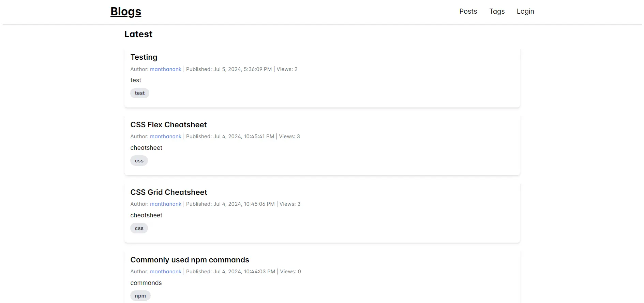Click the Testing post card body text
The image size is (644, 303).
coord(135,80)
